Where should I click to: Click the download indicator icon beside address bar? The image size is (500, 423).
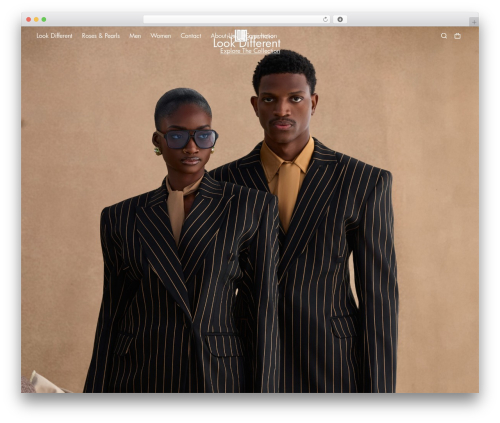(x=340, y=19)
